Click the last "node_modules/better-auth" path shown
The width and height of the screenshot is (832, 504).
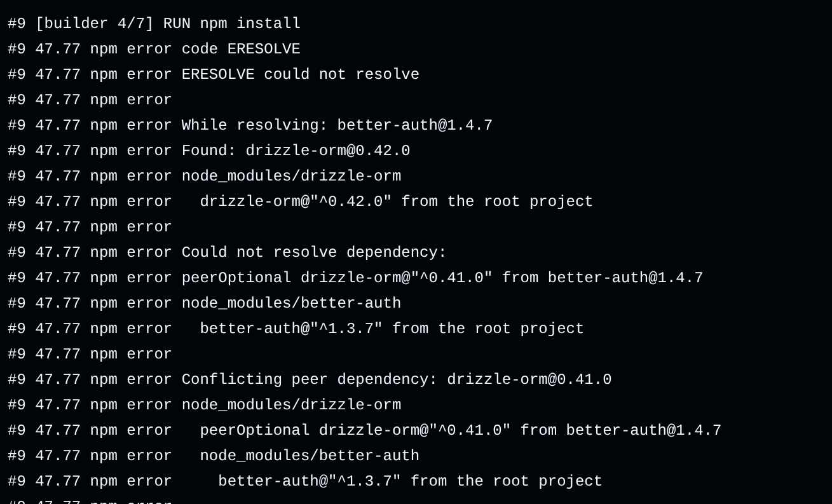[309, 456]
